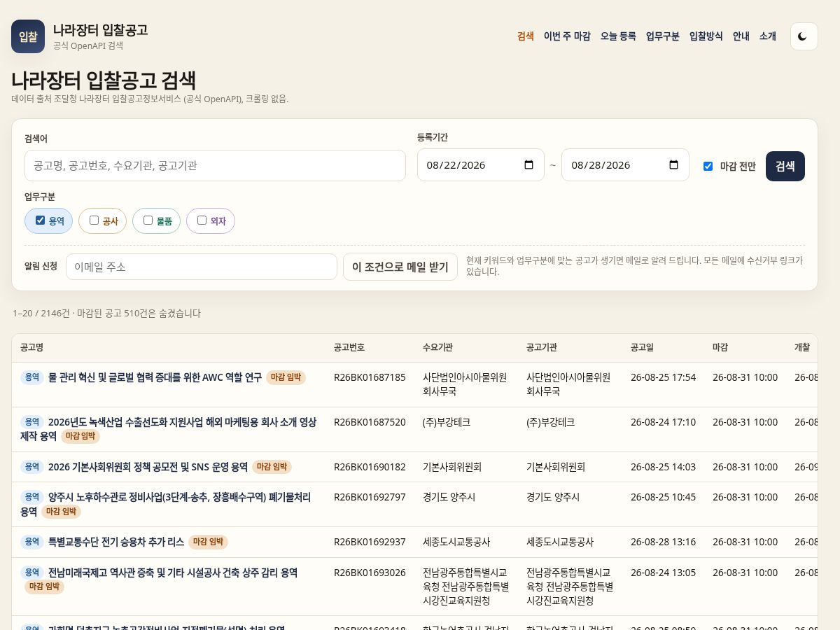Check the 공사 category checkbox
This screenshot has width=840, height=630.
94,220
